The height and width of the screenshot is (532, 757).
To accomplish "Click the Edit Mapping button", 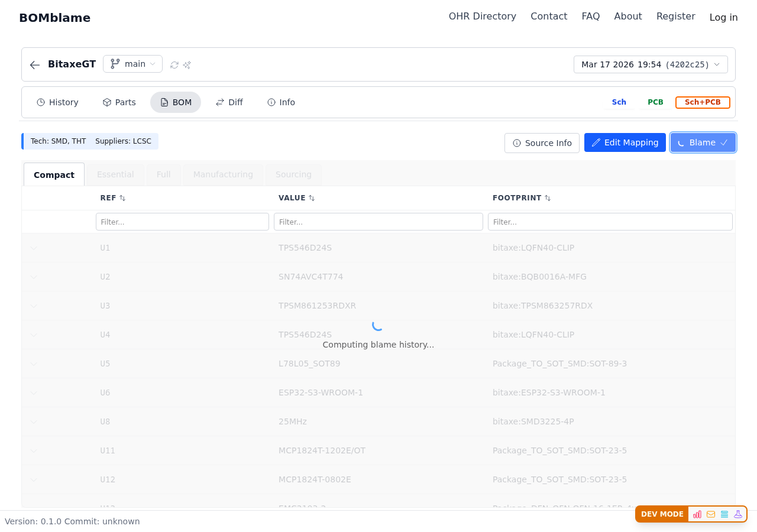I will [625, 142].
